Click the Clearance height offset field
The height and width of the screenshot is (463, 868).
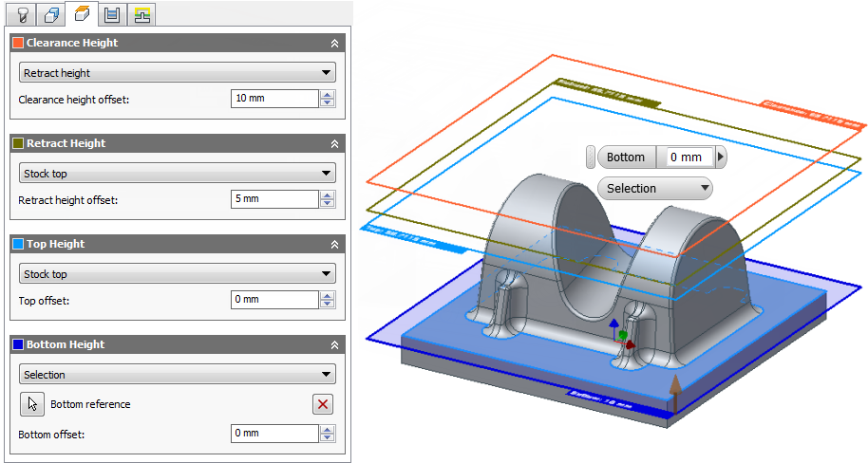tap(274, 99)
